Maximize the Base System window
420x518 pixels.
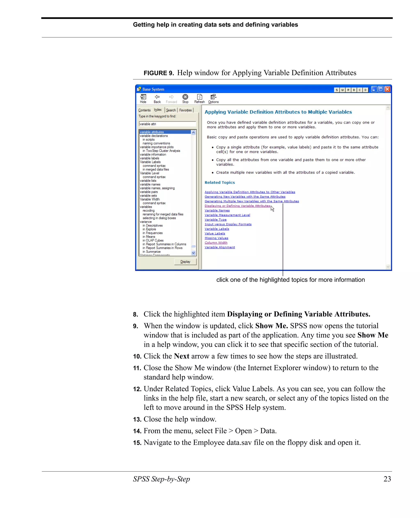click(x=381, y=89)
